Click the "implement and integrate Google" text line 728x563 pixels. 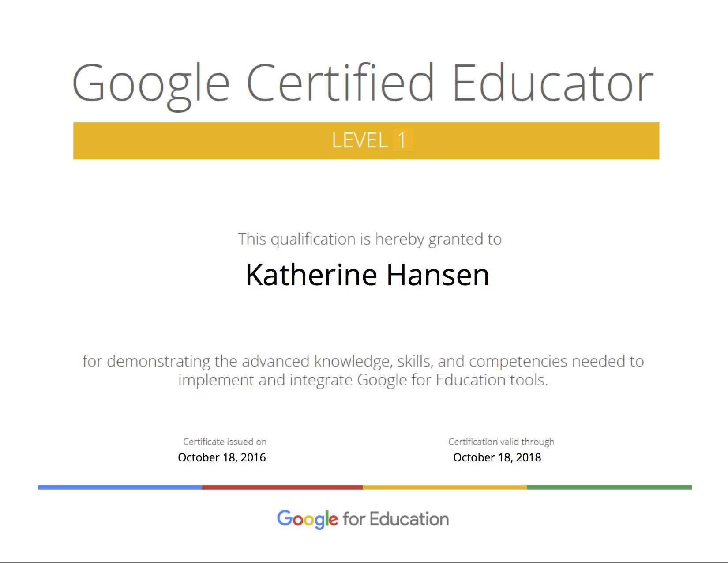pyautogui.click(x=363, y=380)
